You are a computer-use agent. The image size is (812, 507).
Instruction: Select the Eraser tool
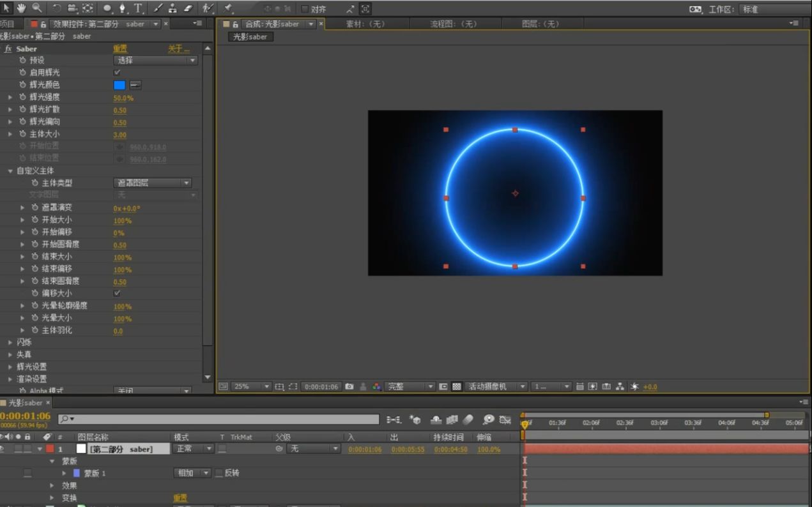(x=188, y=8)
